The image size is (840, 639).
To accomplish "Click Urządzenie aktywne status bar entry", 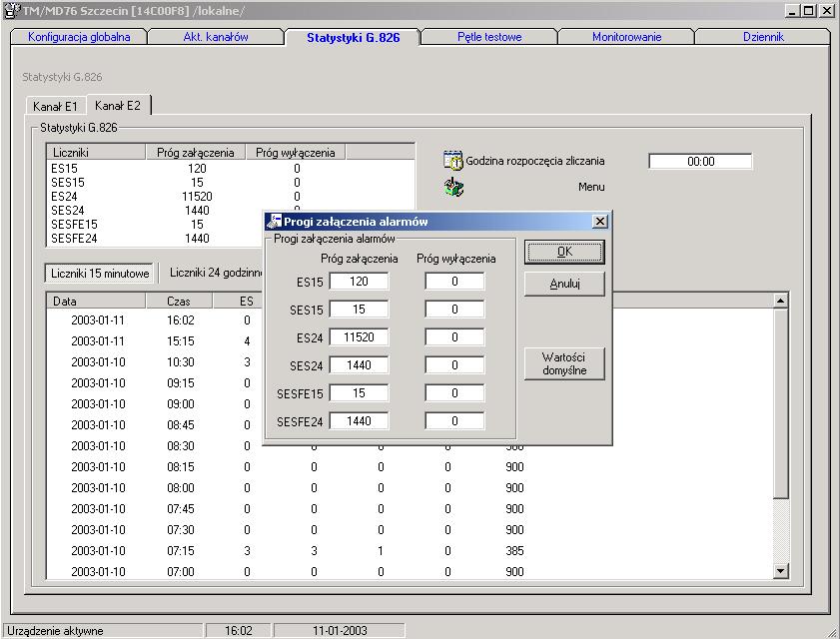I will tap(103, 630).
